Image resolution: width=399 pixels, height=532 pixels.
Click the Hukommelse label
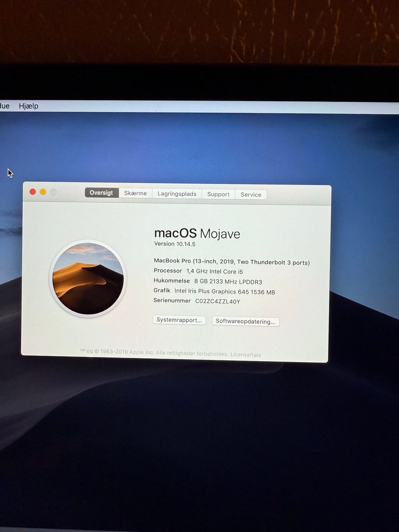click(172, 281)
